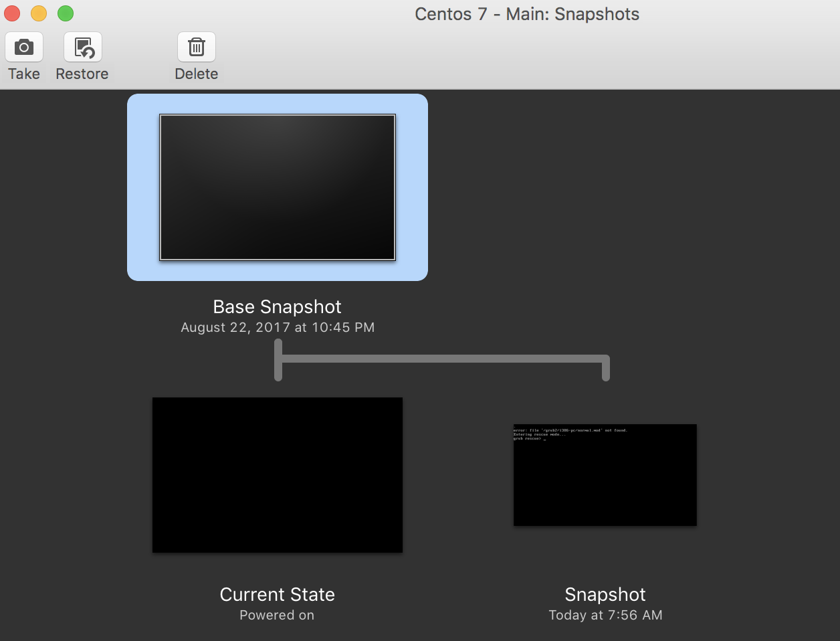
Task: Click the 'Snapshot' name label
Action: (x=605, y=594)
